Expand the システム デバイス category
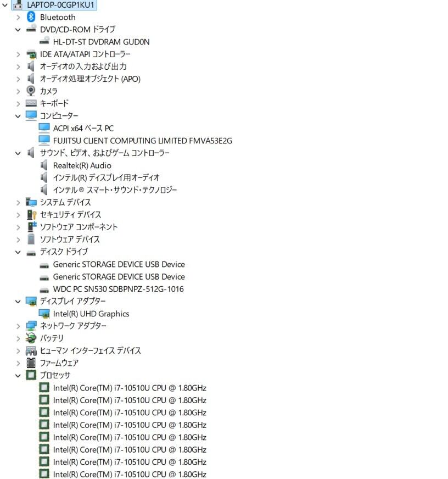448x479 pixels. click(x=18, y=203)
